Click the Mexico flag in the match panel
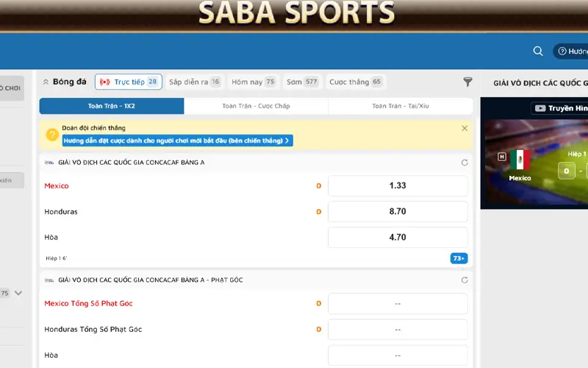 click(x=520, y=160)
